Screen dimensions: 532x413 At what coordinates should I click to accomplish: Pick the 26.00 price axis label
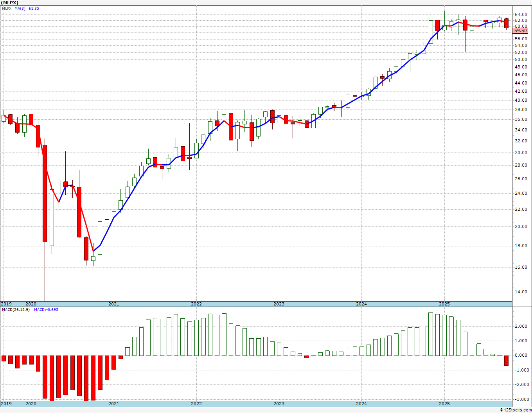click(x=521, y=179)
